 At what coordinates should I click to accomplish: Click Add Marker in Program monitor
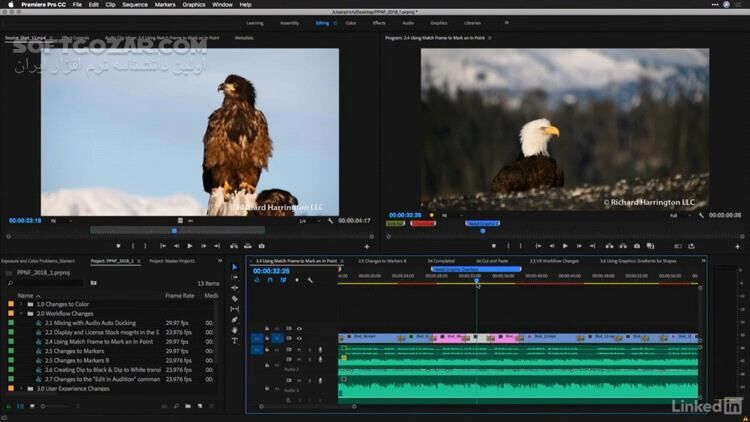point(494,246)
